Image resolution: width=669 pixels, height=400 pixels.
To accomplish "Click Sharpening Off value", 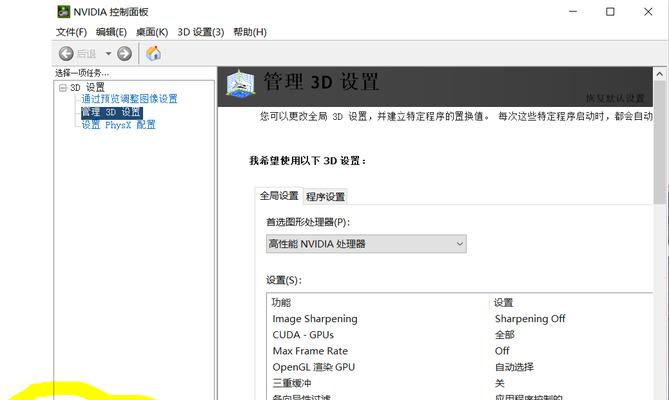I will click(530, 319).
